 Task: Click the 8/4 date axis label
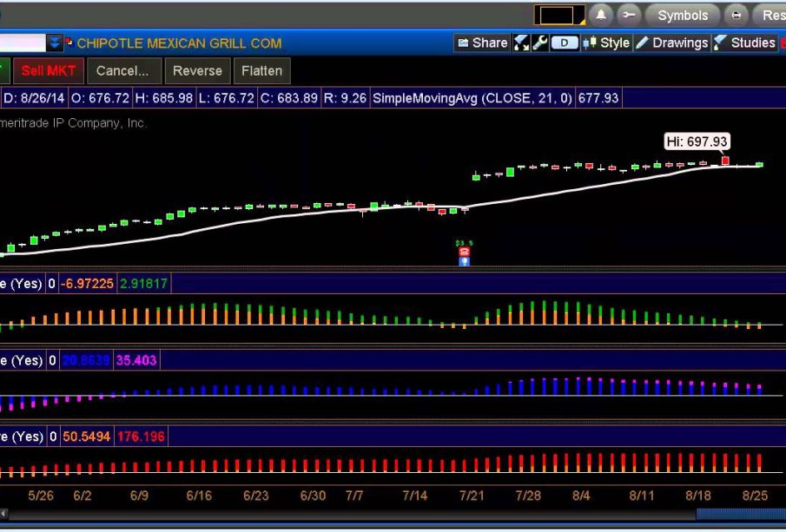(581, 496)
